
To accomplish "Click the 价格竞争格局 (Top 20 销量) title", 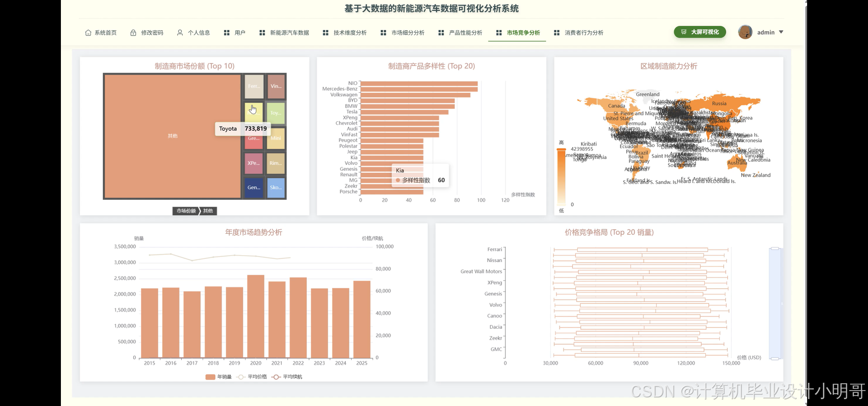I will tap(609, 233).
